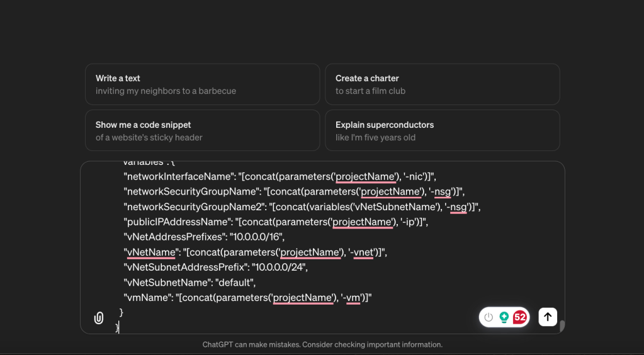Click the paperclip attach file icon

(99, 318)
